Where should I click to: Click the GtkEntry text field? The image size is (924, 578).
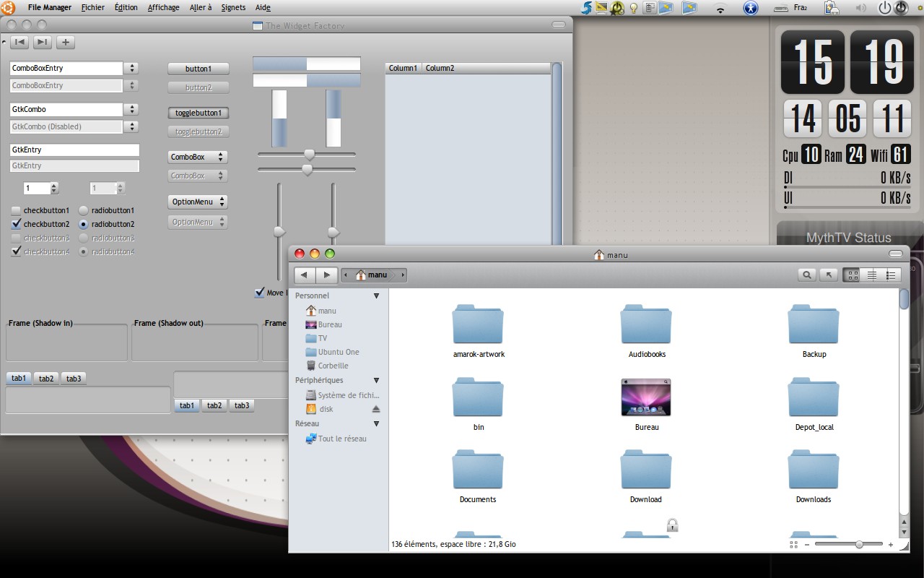click(x=74, y=150)
